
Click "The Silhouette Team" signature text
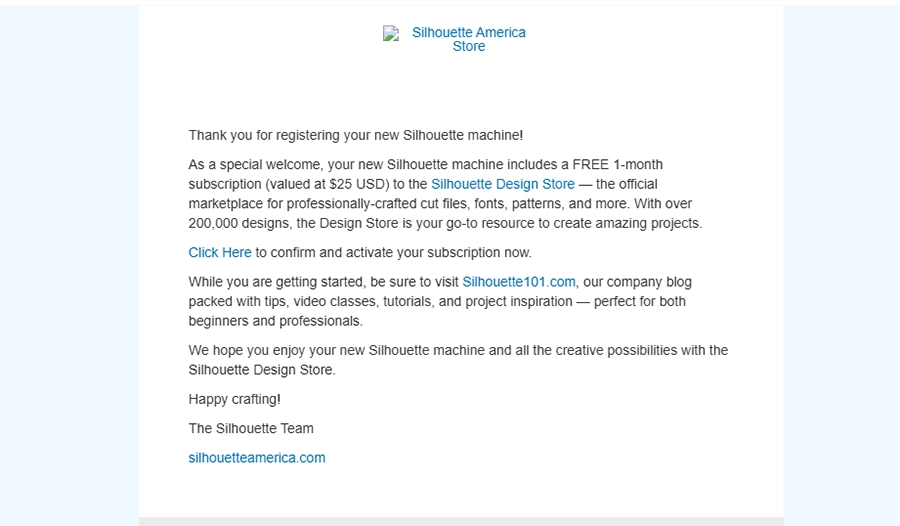pyautogui.click(x=251, y=428)
